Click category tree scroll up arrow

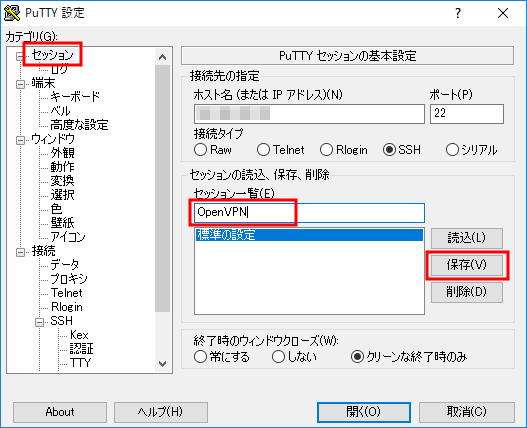coord(163,57)
